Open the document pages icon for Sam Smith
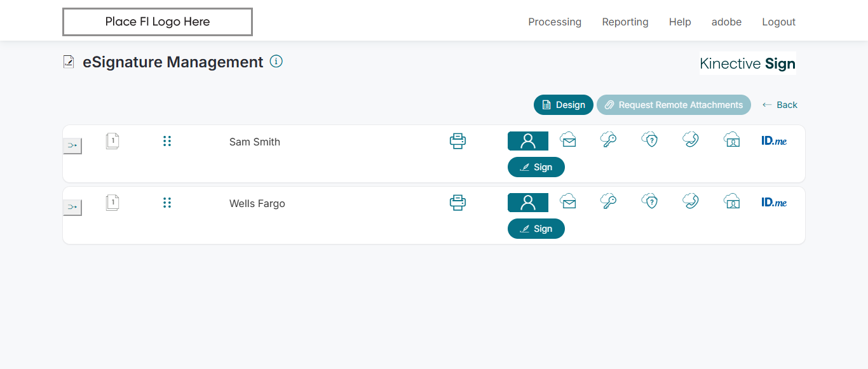 pos(112,141)
